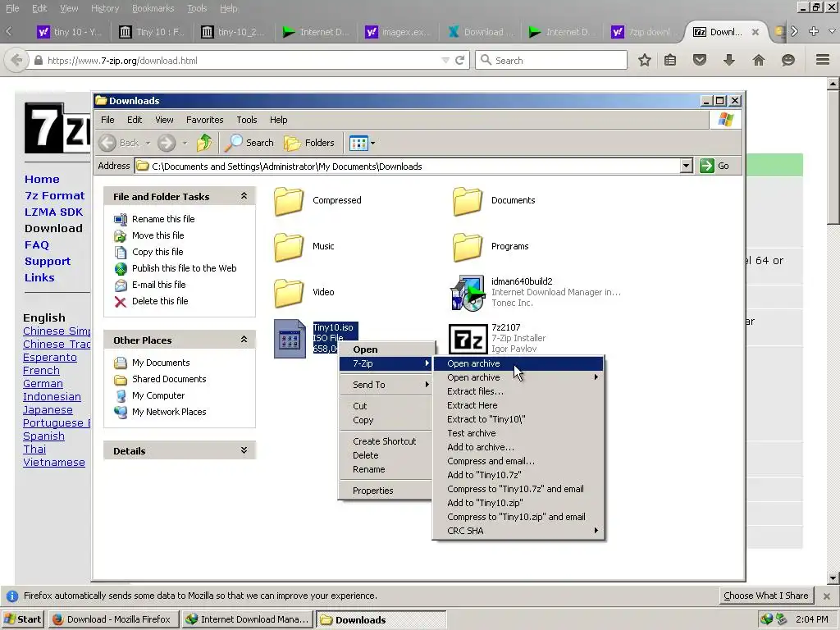
Task: Open Forward button history dropdown arrow
Action: [185, 143]
